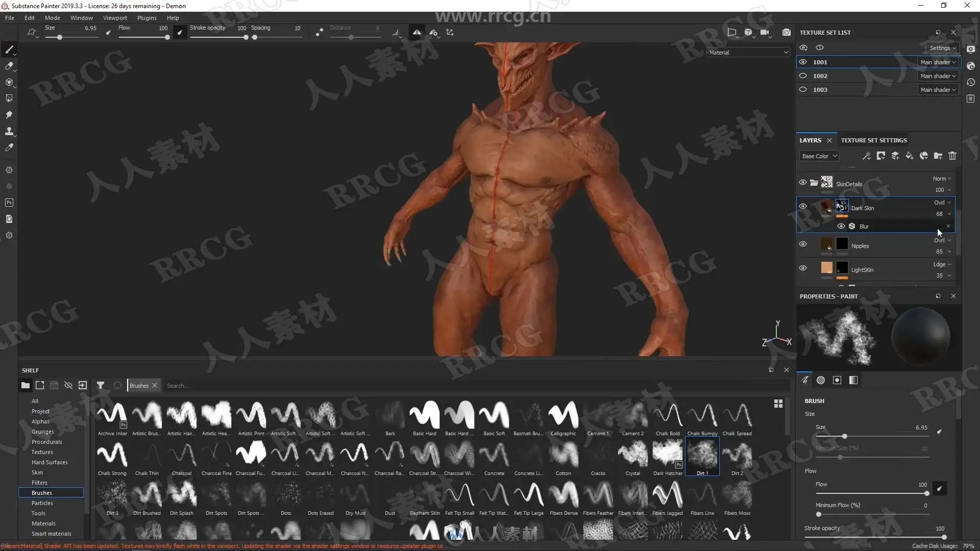Toggle shelf grid view icon
Screen dimensions: 980x551
(x=778, y=404)
